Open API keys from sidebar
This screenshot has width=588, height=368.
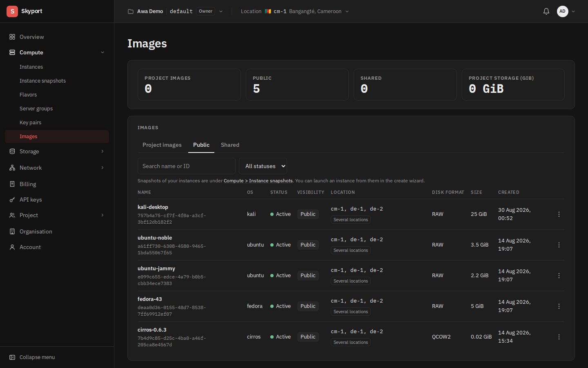[x=57, y=200]
